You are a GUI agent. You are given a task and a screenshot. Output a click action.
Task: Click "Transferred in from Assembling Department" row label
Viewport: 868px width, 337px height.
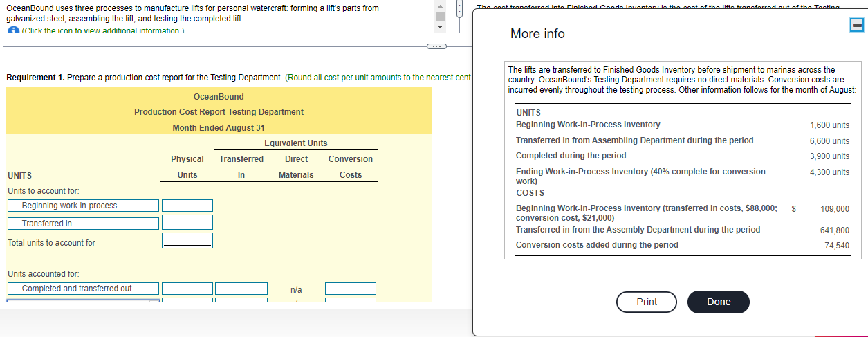(x=634, y=140)
